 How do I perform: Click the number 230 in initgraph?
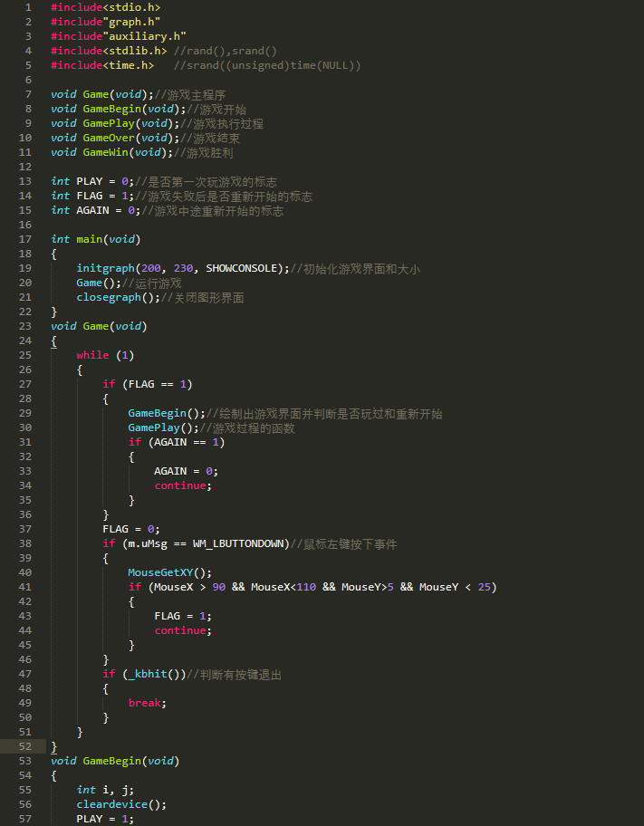pos(183,268)
